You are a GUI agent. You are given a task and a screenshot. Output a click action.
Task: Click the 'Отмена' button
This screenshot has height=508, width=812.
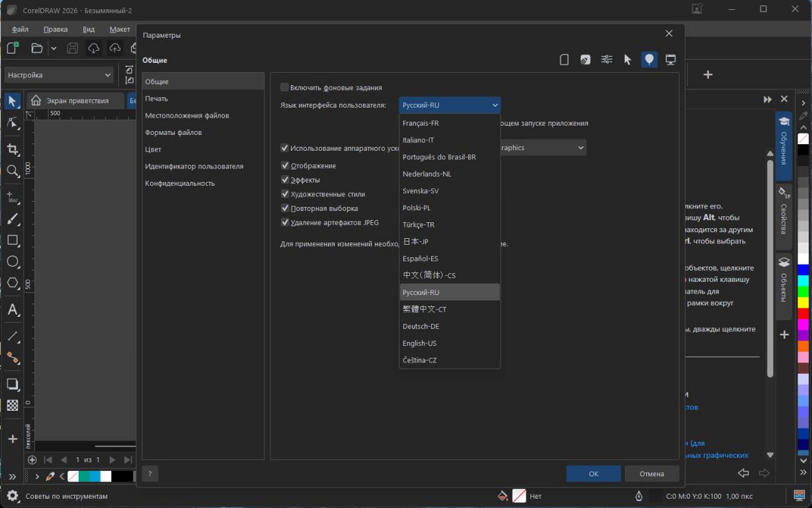(x=651, y=474)
